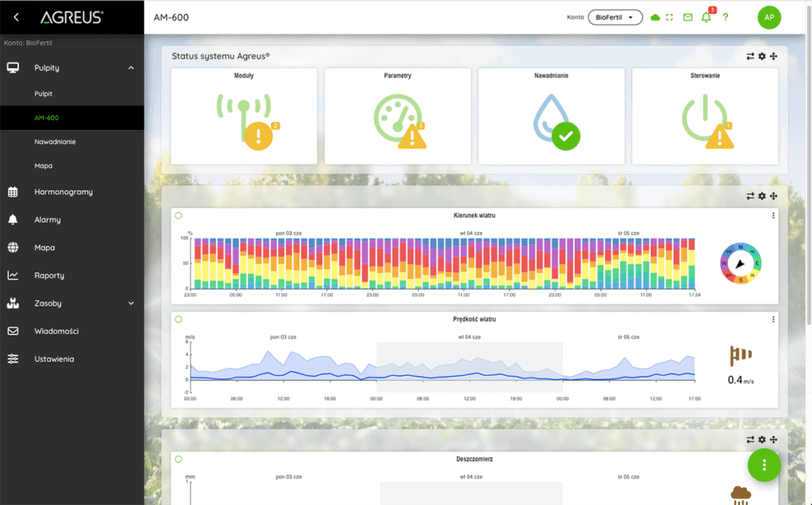
Task: Click the green floating three-dot button
Action: click(x=764, y=465)
